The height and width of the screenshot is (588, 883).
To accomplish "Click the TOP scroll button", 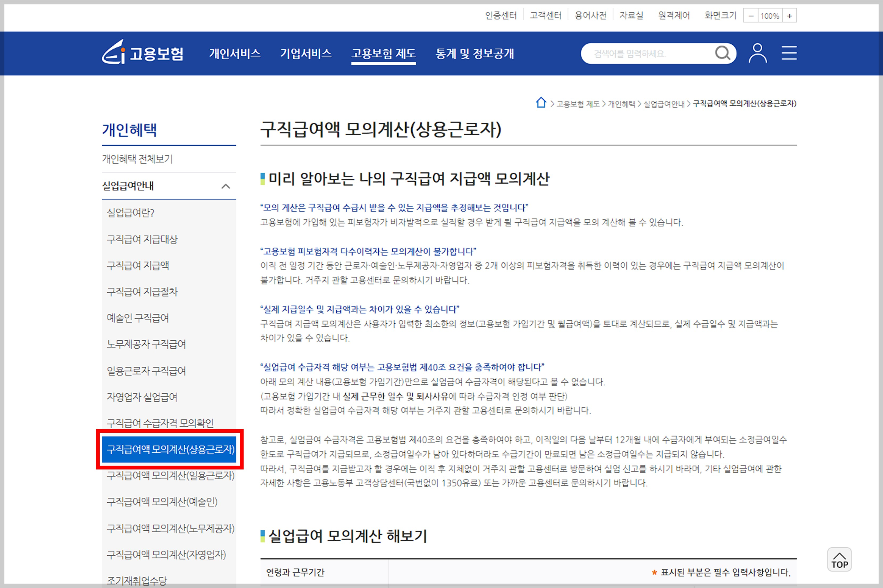I will 839,559.
